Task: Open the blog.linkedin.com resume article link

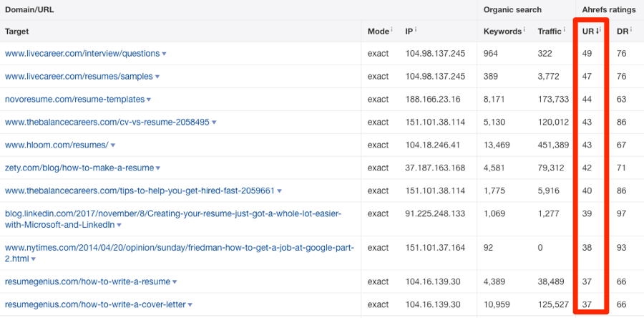Action: (172, 219)
